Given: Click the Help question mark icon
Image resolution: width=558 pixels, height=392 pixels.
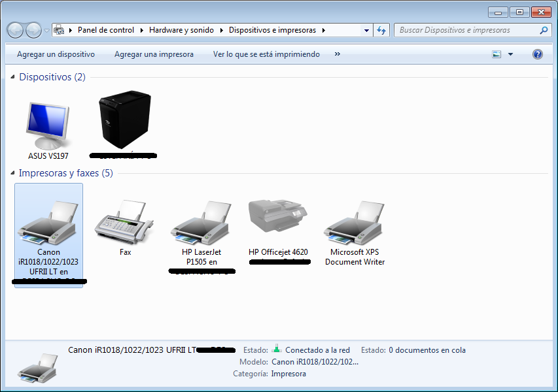Looking at the screenshot, I should click(x=537, y=54).
